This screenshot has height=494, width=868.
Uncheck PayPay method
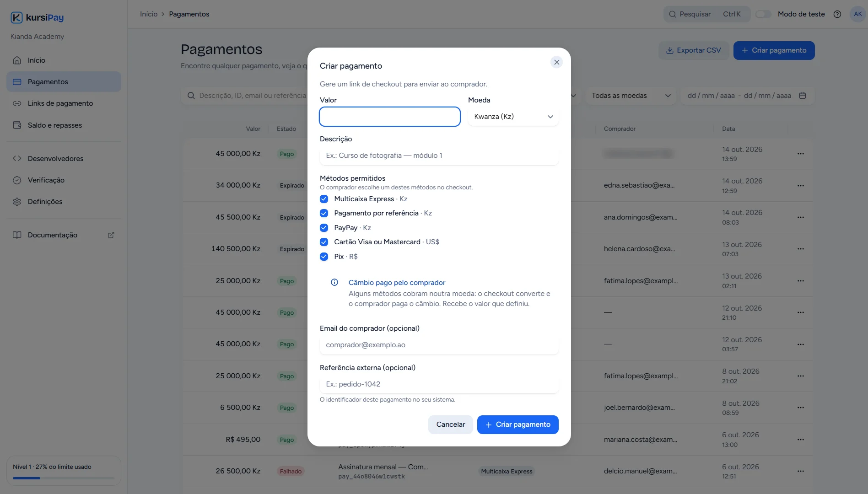pos(324,228)
